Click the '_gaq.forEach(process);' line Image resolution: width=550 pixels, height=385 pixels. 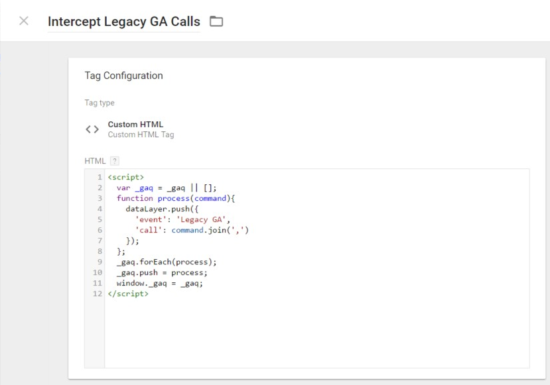pyautogui.click(x=167, y=262)
